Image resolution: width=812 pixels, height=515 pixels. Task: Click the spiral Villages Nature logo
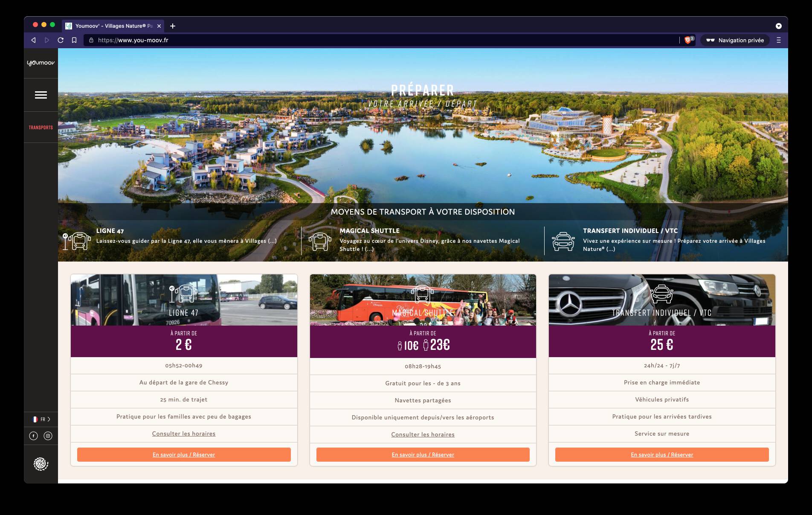[x=41, y=464]
